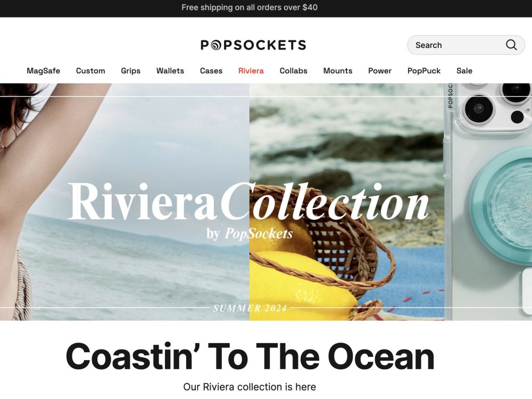
Task: Focus the Search input field
Action: coord(466,45)
